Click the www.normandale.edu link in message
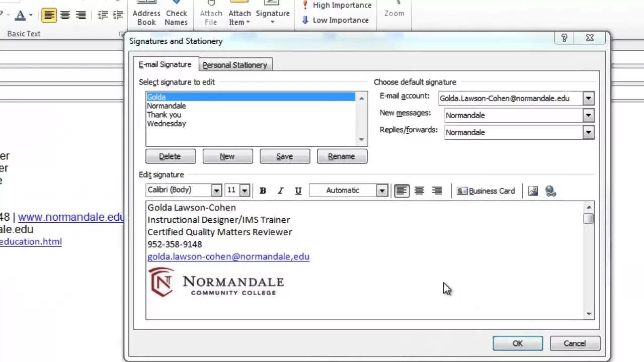The width and height of the screenshot is (644, 362). point(71,217)
